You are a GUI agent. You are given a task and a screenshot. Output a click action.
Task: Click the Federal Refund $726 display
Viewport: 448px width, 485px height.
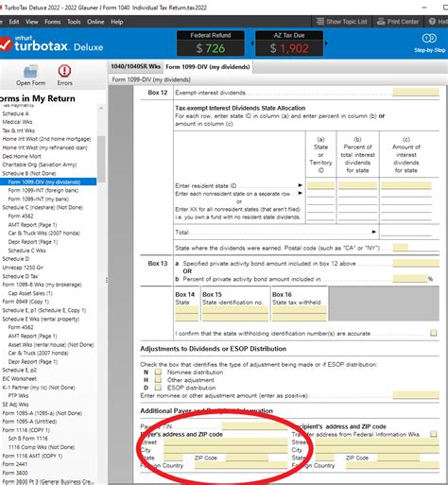(211, 43)
